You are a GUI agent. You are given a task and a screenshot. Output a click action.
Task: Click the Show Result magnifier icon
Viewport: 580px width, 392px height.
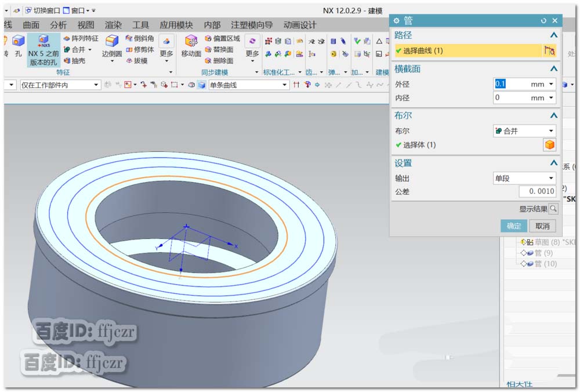click(553, 209)
